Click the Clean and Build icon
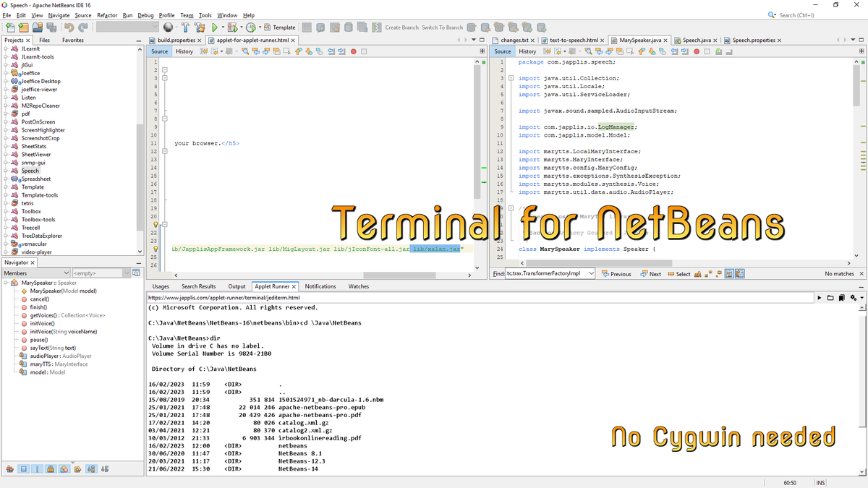This screenshot has width=868, height=488. point(200,27)
